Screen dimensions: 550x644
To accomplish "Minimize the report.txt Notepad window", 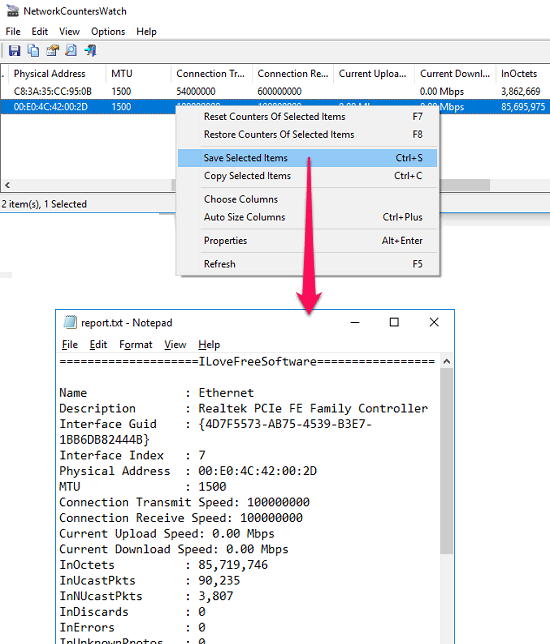I will [355, 322].
